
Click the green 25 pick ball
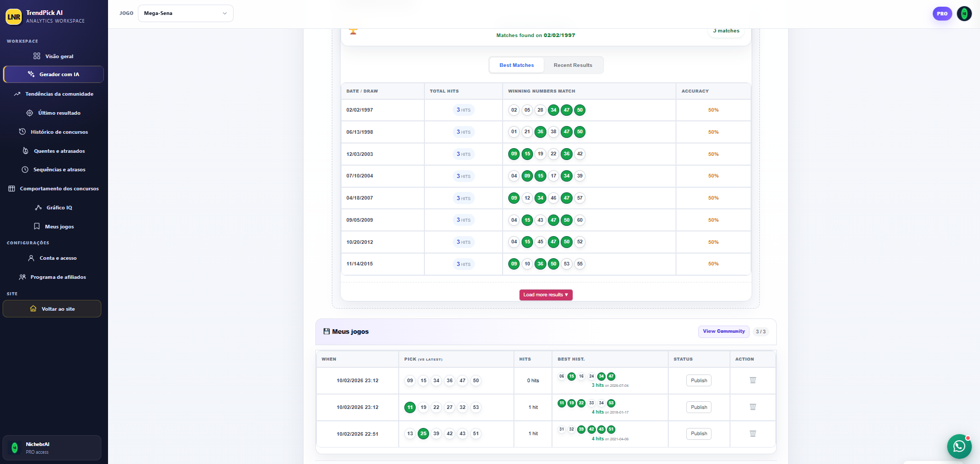[x=423, y=434]
